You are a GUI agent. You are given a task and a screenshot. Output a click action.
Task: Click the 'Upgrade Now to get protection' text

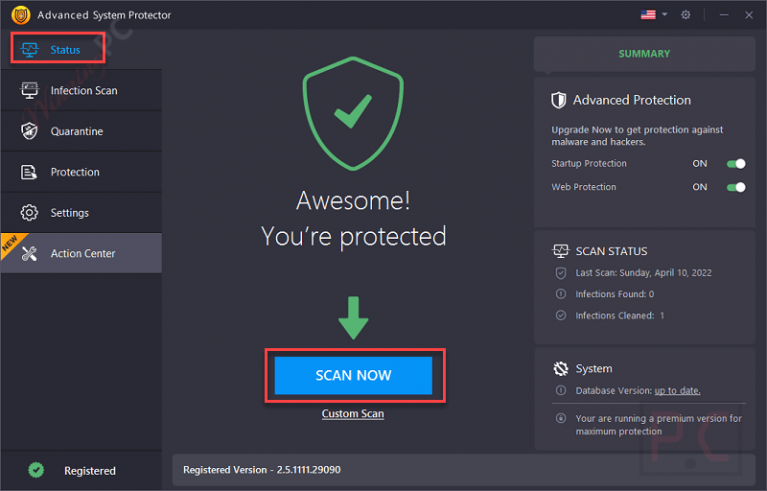(637, 136)
